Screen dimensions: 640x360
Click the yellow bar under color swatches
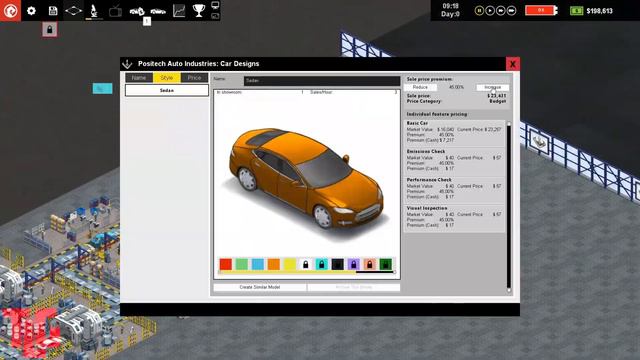(x=287, y=272)
